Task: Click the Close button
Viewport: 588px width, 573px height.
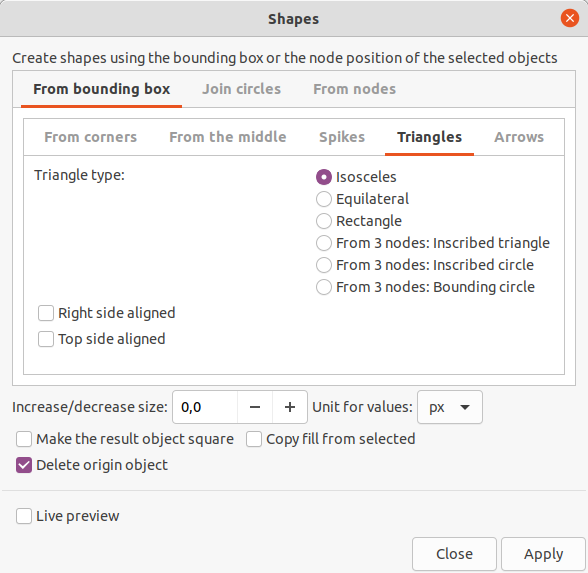Action: tap(454, 554)
